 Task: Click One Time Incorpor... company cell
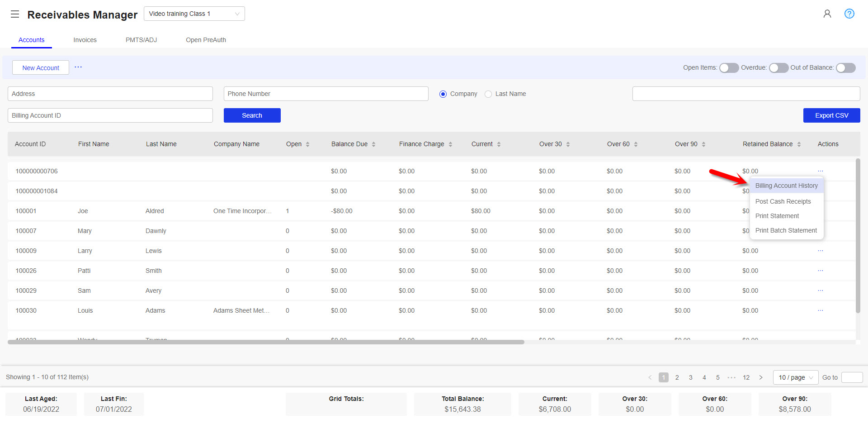[x=242, y=211]
